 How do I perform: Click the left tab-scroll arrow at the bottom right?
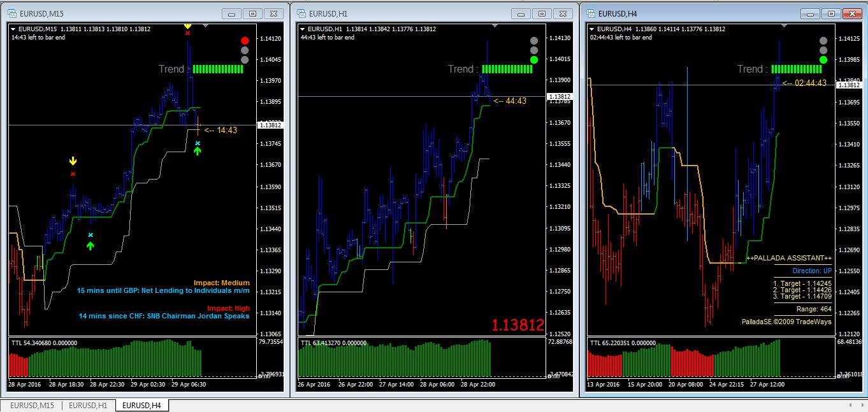(850, 406)
